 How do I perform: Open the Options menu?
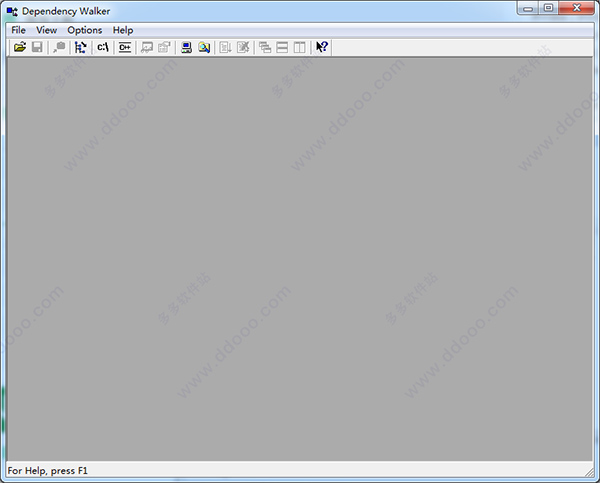[85, 30]
